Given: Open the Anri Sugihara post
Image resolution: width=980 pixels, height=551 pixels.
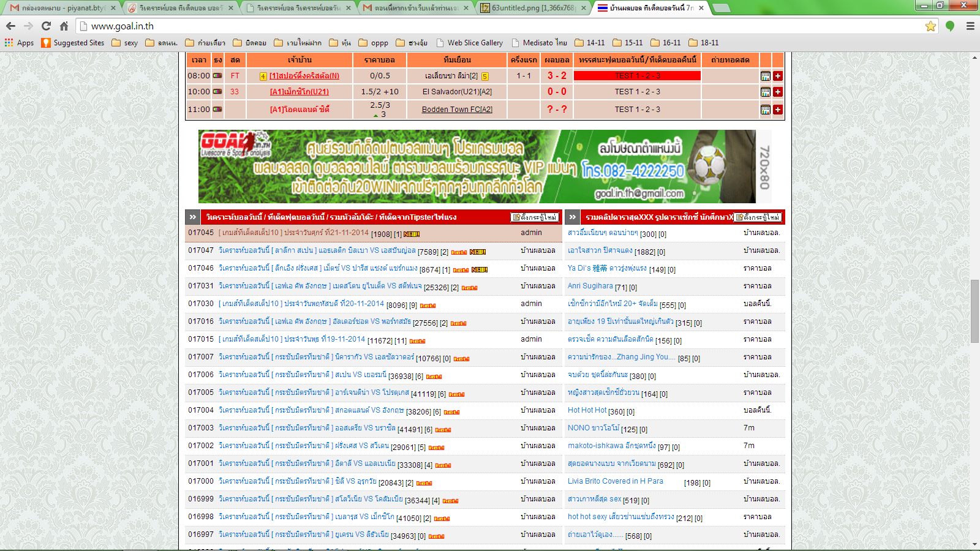Looking at the screenshot, I should [590, 286].
